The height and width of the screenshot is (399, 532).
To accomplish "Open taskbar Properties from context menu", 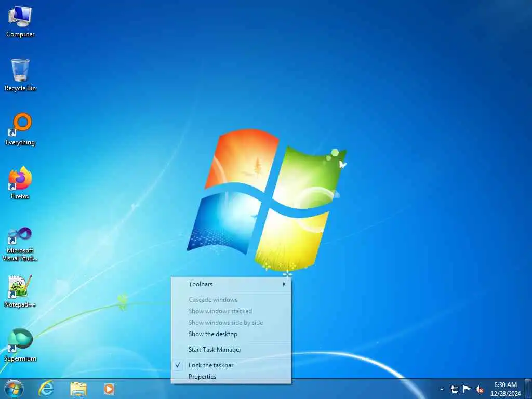I will click(x=231, y=377).
